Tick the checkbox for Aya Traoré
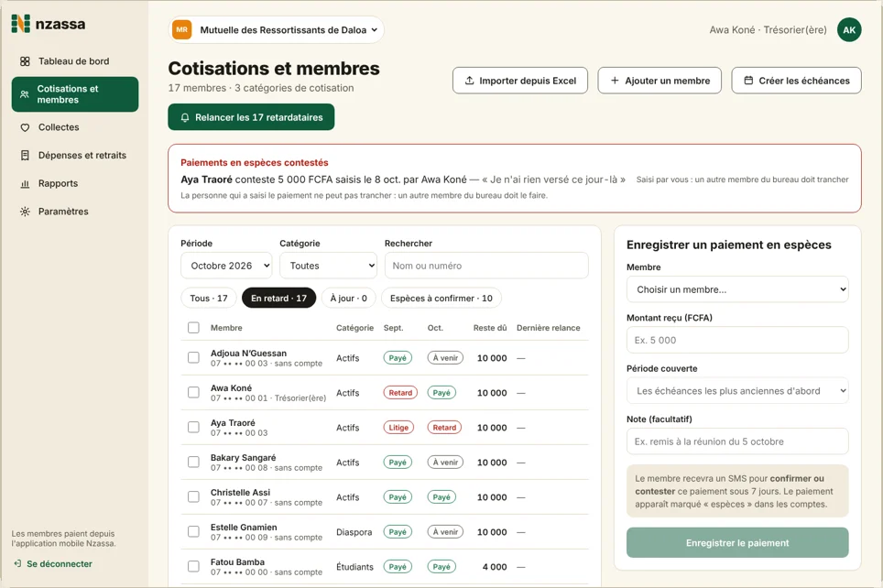 point(193,428)
